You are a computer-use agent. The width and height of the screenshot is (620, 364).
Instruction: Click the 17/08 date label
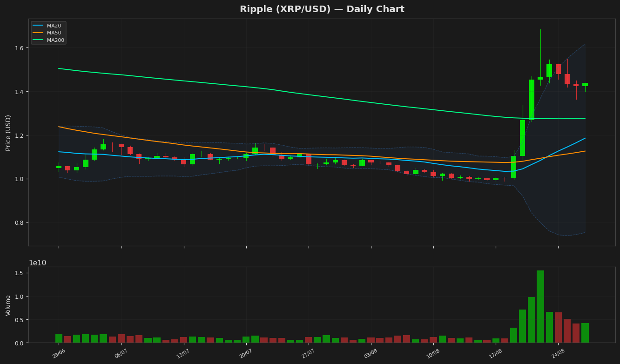tap(496, 354)
